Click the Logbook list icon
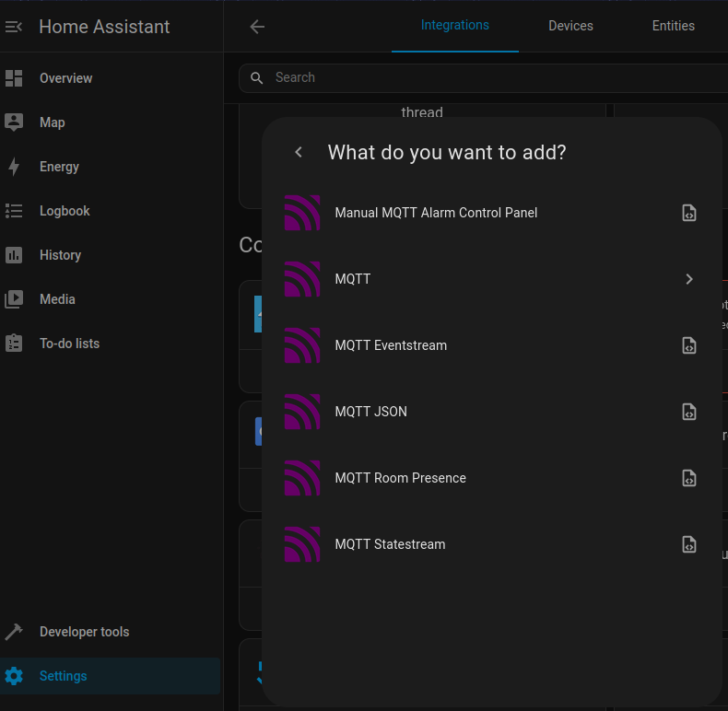 tap(14, 211)
